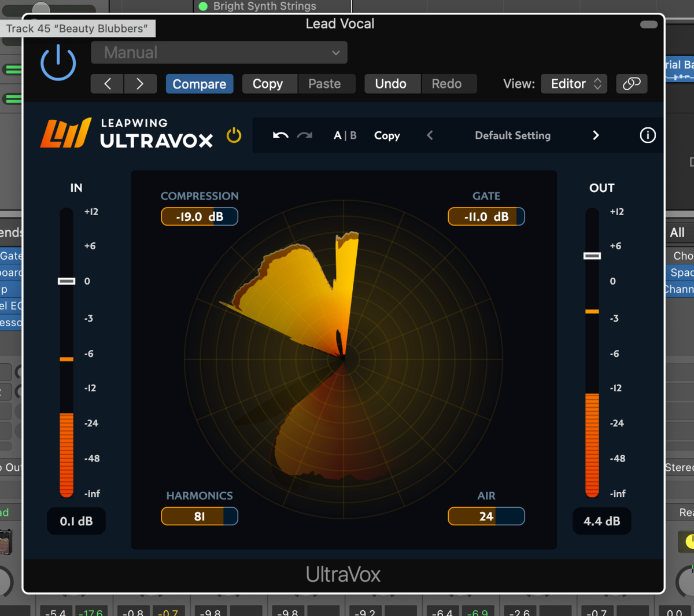Image resolution: width=694 pixels, height=616 pixels.
Task: Go to next UltraVox preset arrow
Action: pyautogui.click(x=596, y=135)
